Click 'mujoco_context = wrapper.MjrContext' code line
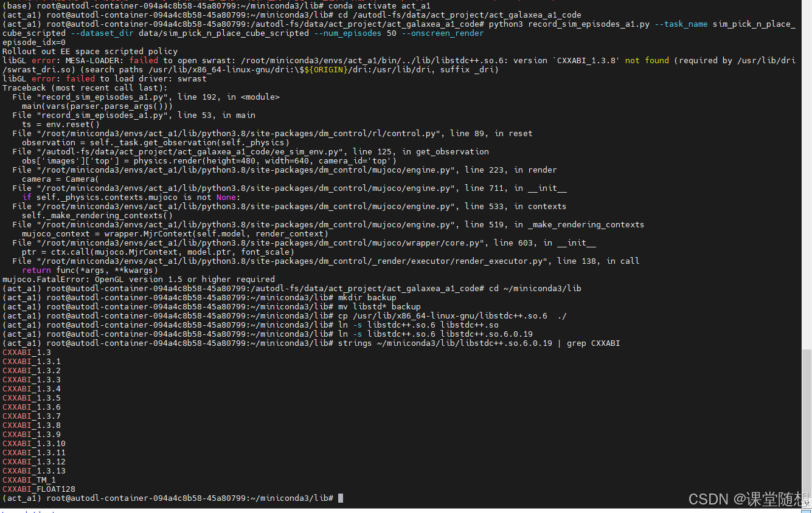The width and height of the screenshot is (812, 513). 175,234
